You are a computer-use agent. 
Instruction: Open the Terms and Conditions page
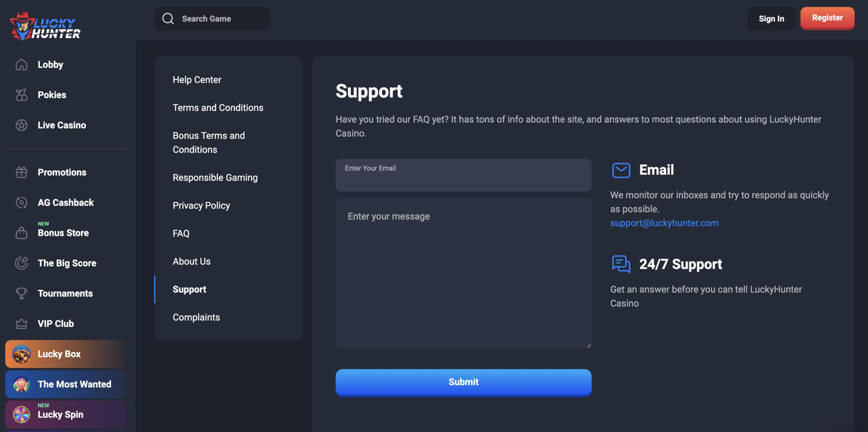click(218, 108)
